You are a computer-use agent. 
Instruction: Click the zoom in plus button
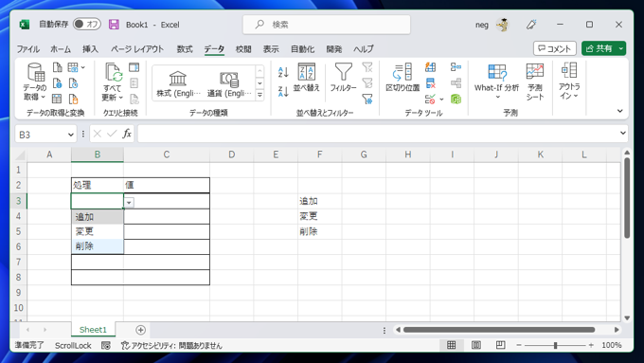591,345
